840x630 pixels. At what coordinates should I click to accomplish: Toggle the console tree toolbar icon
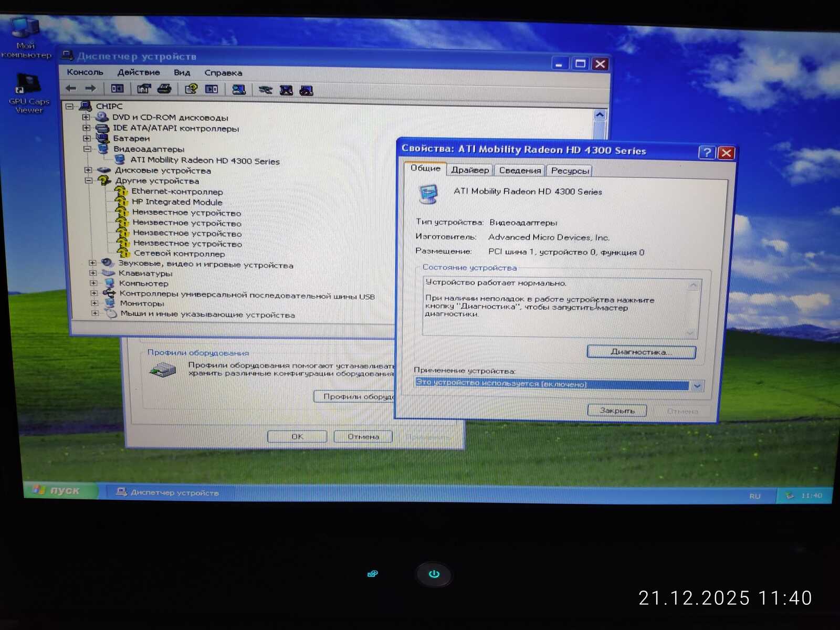point(117,89)
